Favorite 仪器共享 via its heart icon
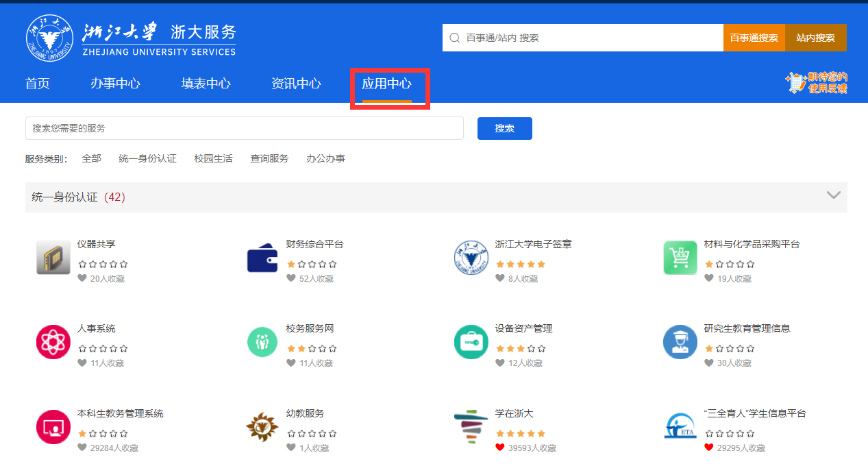The image size is (868, 475). [82, 279]
